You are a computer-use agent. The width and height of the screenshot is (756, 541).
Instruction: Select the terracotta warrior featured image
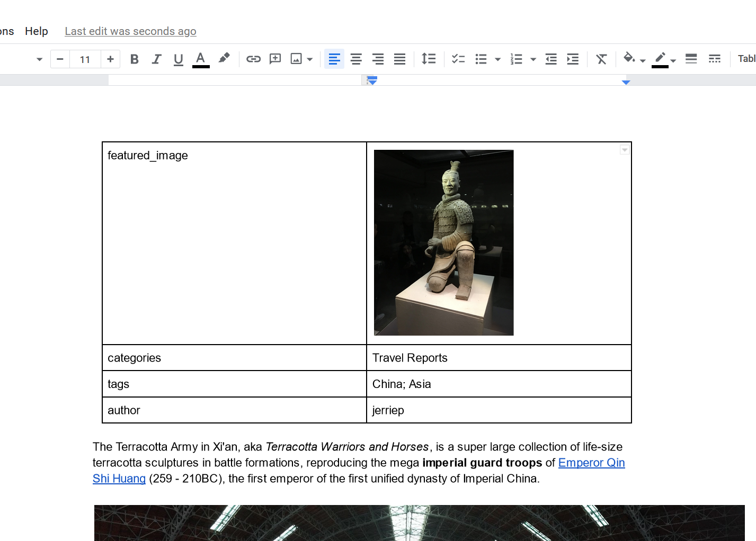coord(444,242)
